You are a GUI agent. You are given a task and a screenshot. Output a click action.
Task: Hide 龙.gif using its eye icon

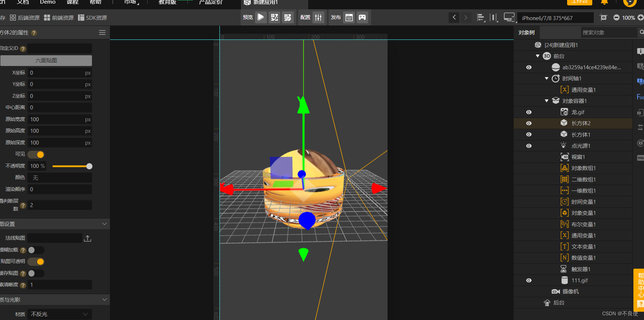(529, 112)
